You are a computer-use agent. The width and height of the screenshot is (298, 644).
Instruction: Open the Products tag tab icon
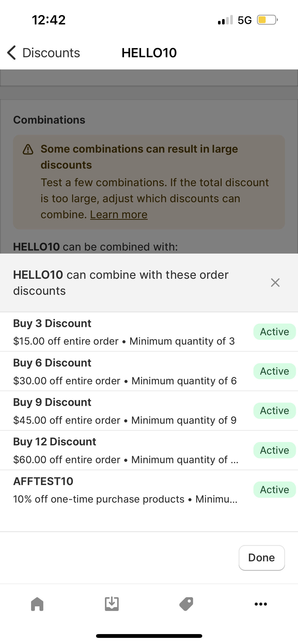click(186, 604)
